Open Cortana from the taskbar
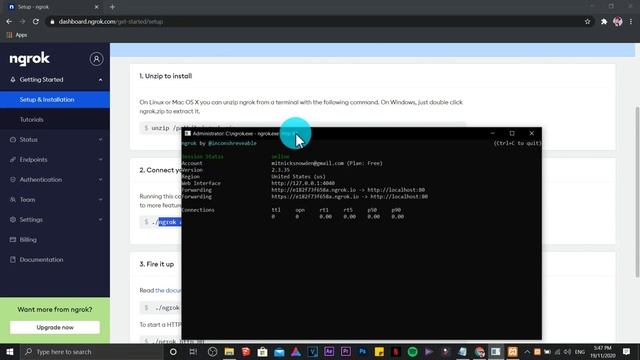 [x=173, y=352]
